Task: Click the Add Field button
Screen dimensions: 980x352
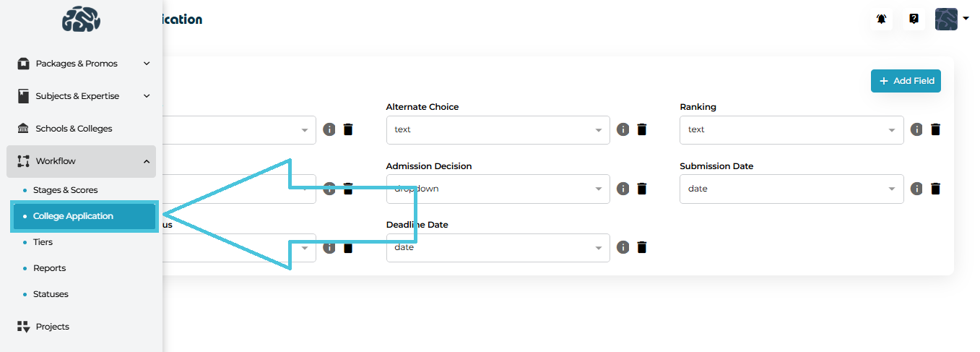Action: pos(906,81)
